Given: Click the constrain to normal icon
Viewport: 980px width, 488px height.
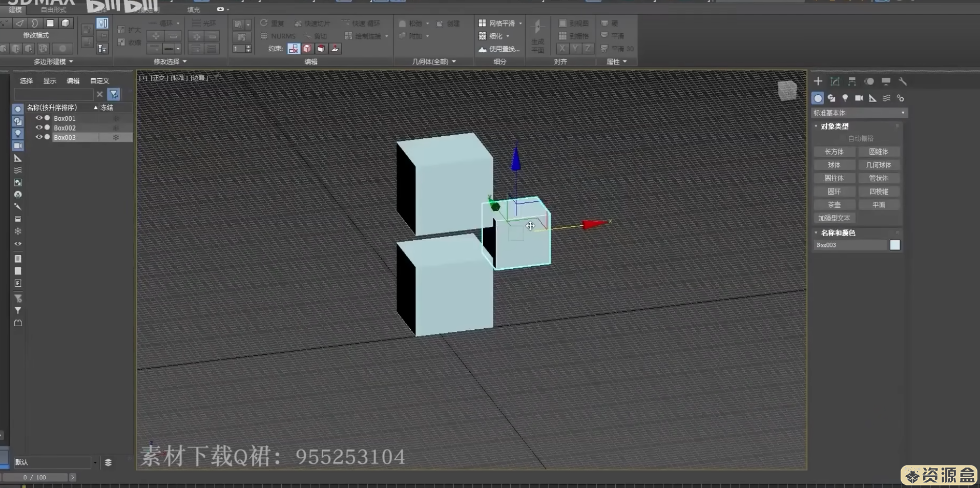Looking at the screenshot, I should tap(335, 49).
